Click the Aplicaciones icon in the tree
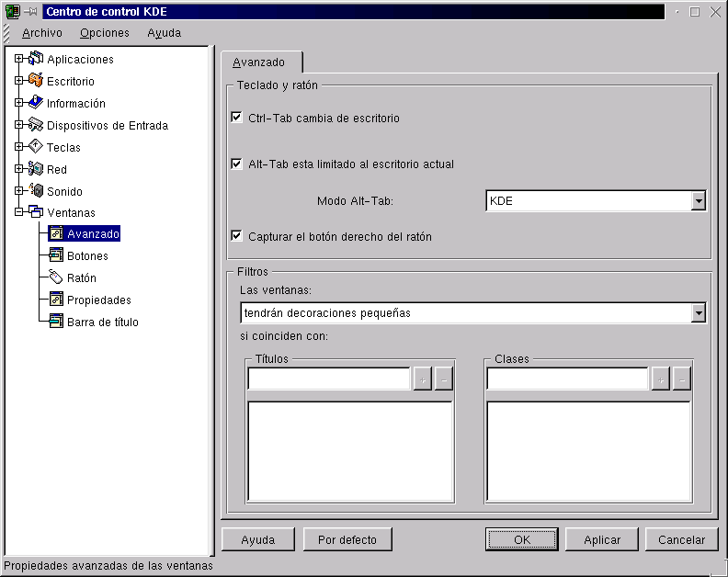 point(36,60)
